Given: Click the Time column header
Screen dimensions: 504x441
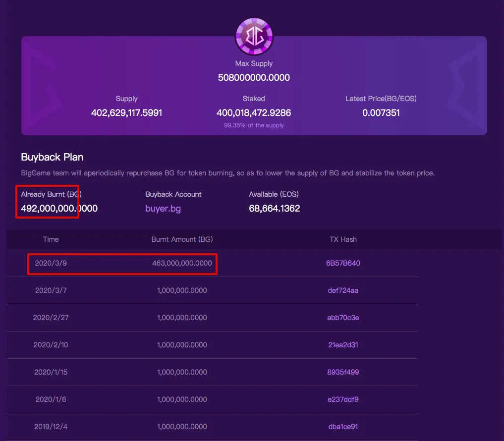Looking at the screenshot, I should click(51, 239).
